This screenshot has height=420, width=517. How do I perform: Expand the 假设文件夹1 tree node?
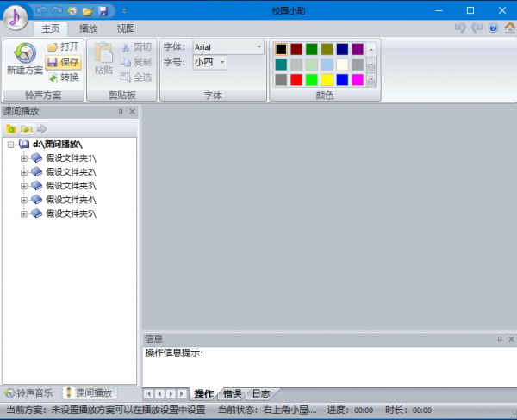[x=24, y=158]
